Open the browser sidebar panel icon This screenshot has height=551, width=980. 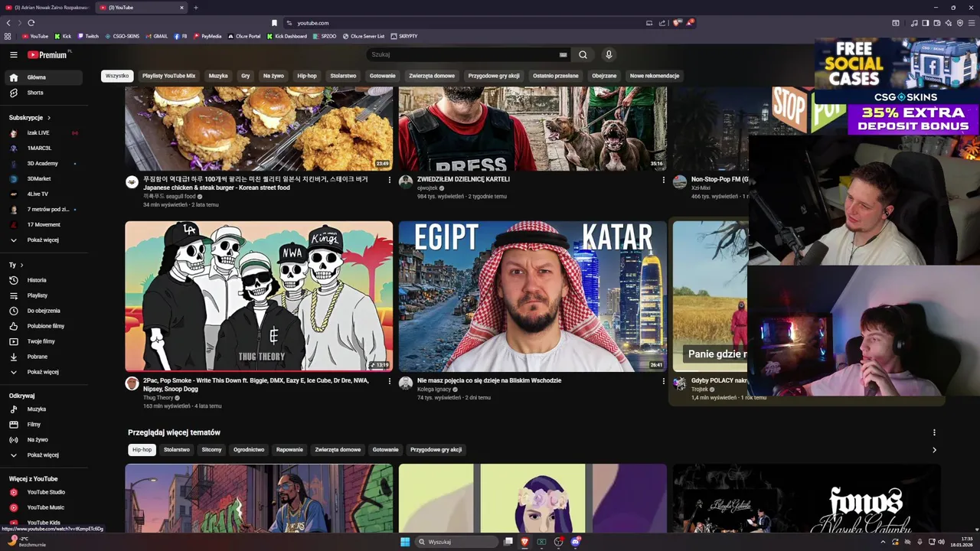(925, 23)
